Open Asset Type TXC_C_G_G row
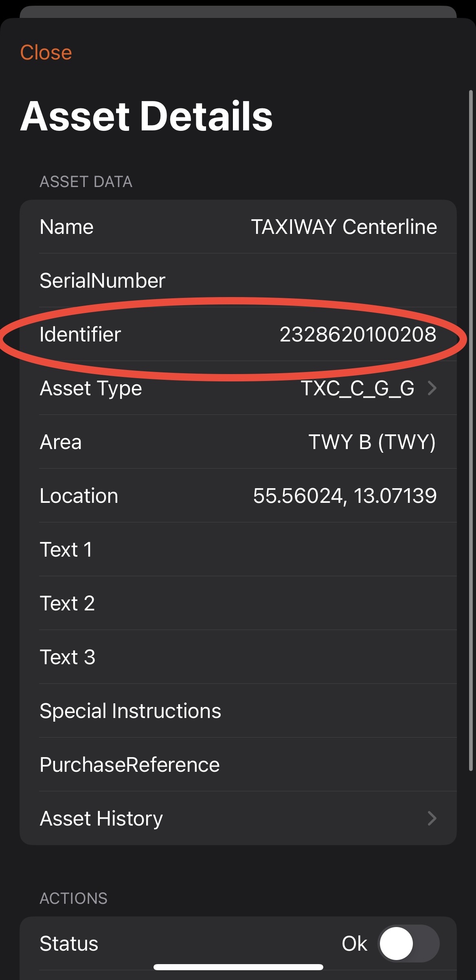This screenshot has height=980, width=476. coord(238,388)
